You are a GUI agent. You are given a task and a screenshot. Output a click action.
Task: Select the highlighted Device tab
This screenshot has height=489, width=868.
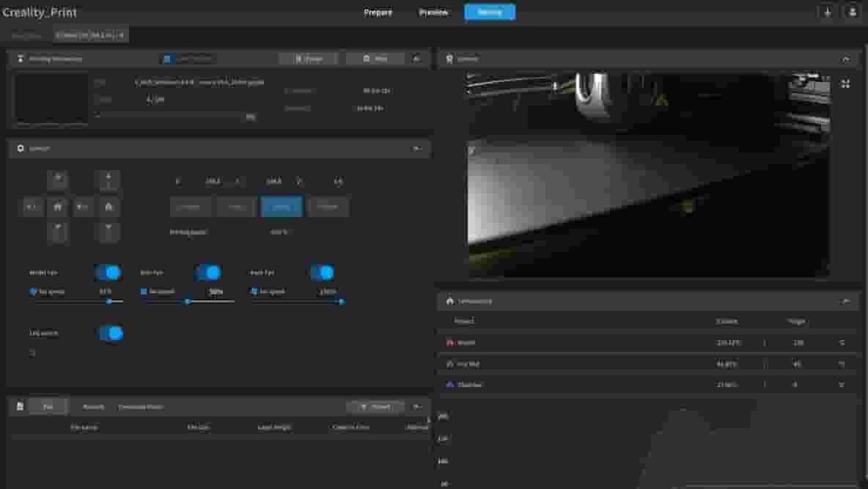pos(490,12)
